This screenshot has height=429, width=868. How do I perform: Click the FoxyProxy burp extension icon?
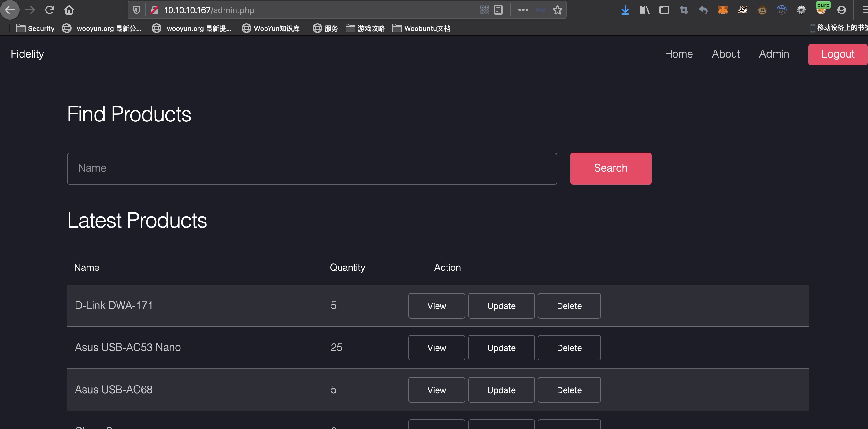point(821,9)
